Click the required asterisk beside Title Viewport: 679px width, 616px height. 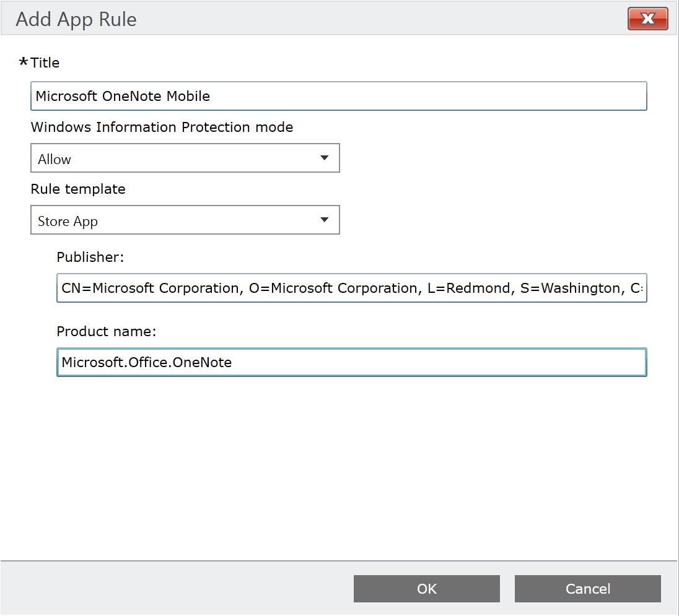22,62
